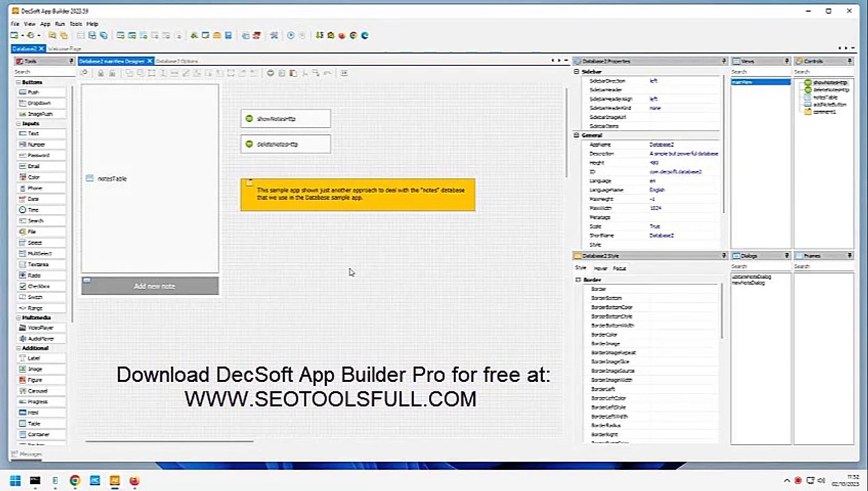Run app in Chrome from main toolbar

pyautogui.click(x=353, y=35)
